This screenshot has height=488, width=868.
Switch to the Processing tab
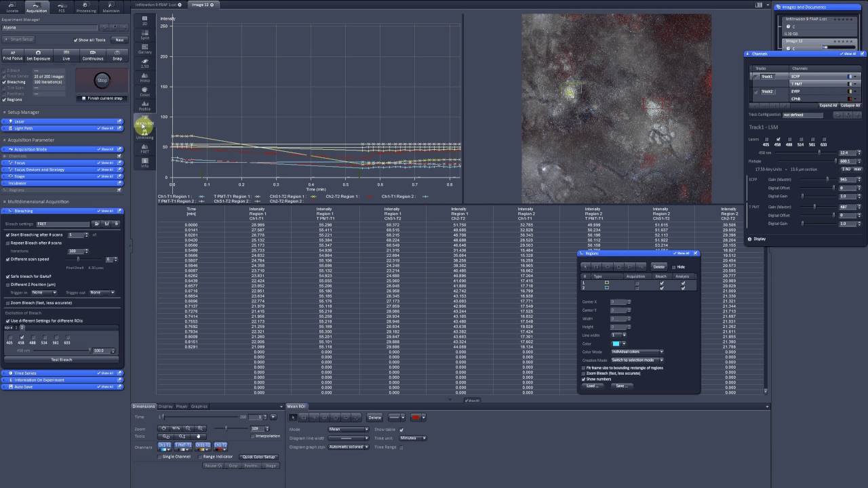[x=86, y=7]
